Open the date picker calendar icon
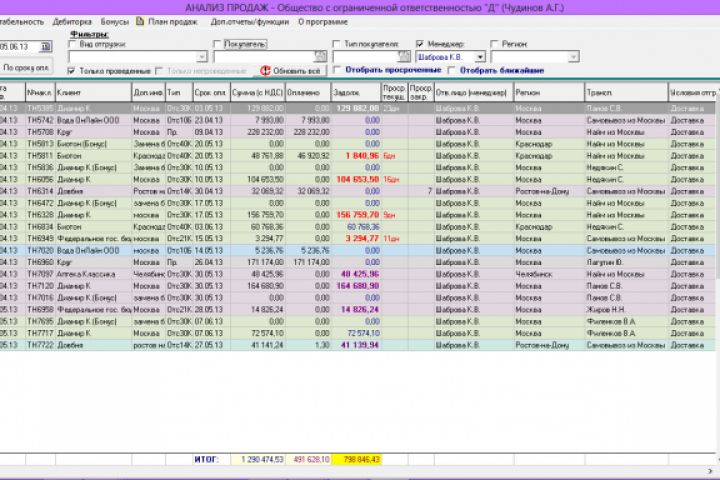 click(45, 47)
